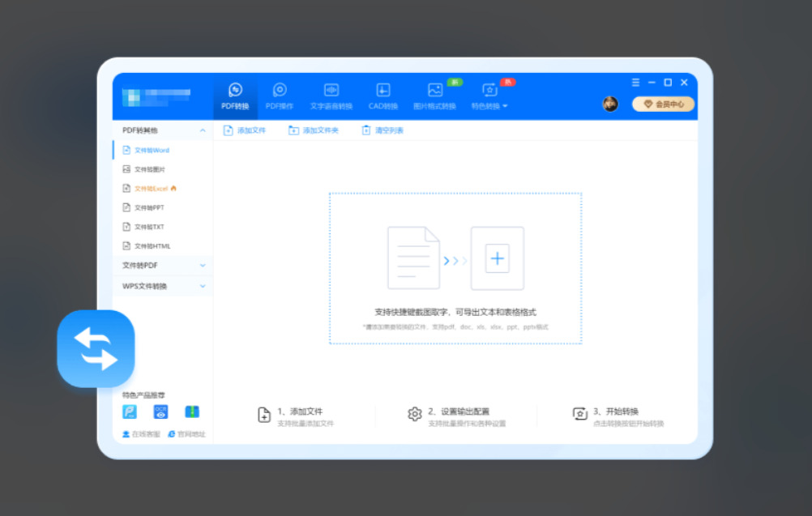The image size is (812, 516).
Task: Open the recommended PDF product icon
Action: pyautogui.click(x=130, y=412)
